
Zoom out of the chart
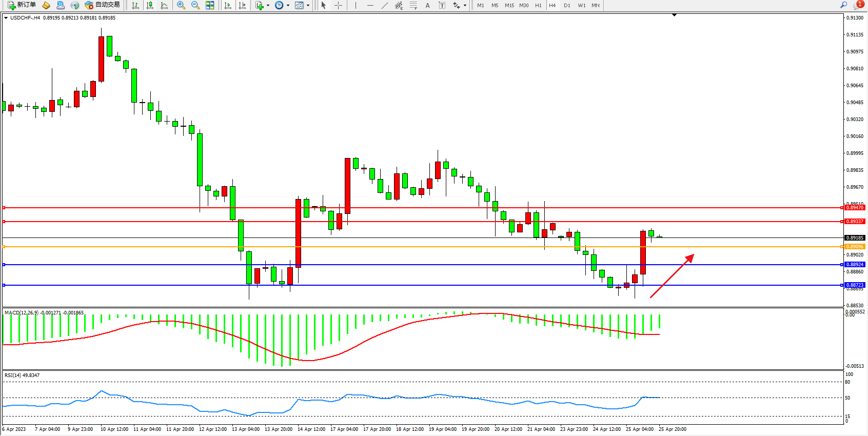195,5
